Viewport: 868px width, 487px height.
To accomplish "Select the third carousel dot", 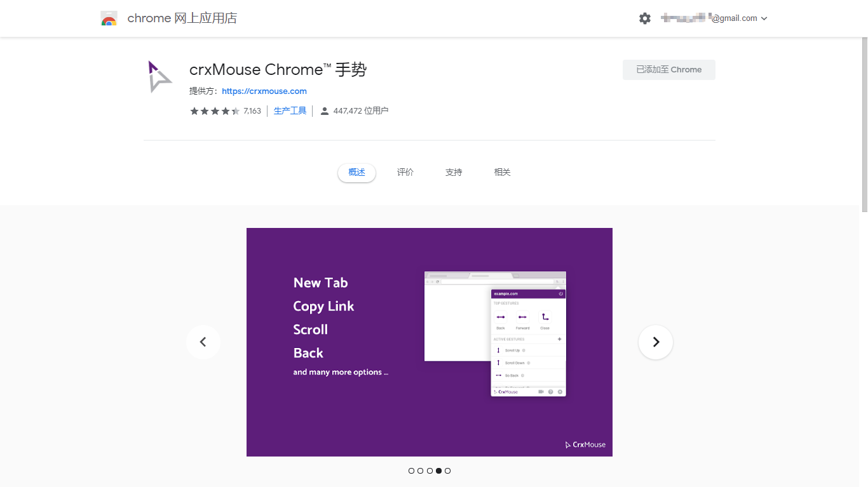I will pos(430,471).
